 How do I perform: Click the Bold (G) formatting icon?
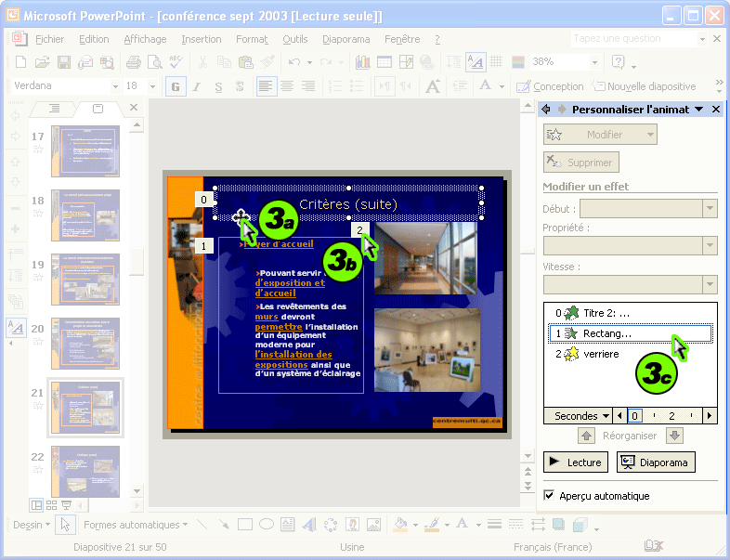pyautogui.click(x=174, y=86)
